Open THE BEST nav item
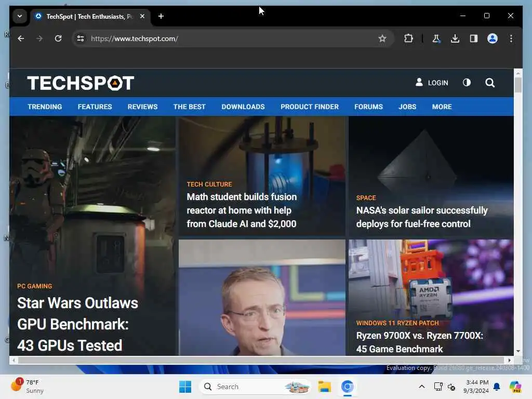532x399 pixels. coord(189,107)
